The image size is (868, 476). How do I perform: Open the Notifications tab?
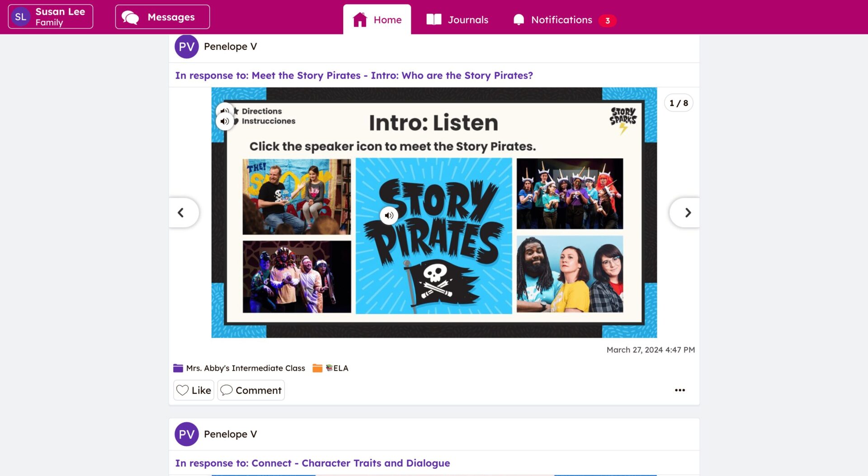[x=564, y=19]
